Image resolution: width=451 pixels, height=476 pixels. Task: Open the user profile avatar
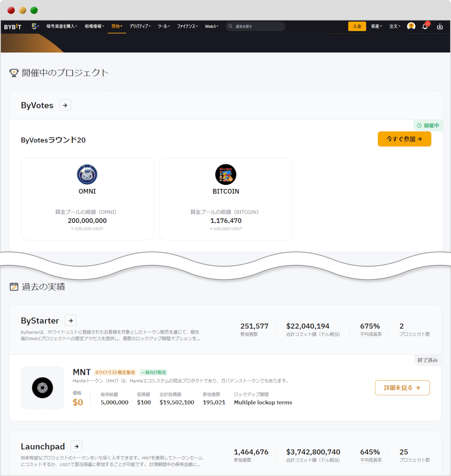tap(411, 26)
